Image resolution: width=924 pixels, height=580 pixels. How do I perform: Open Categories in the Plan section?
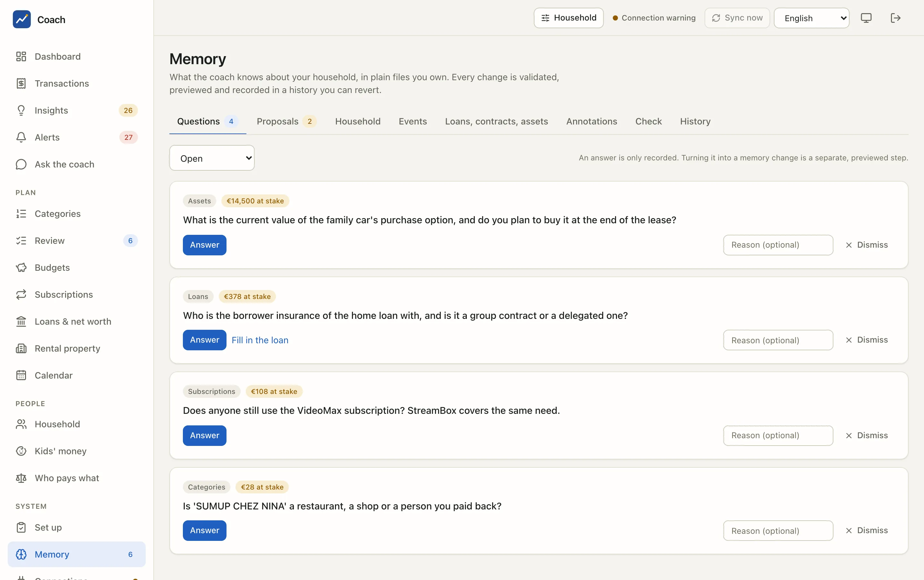(76, 214)
